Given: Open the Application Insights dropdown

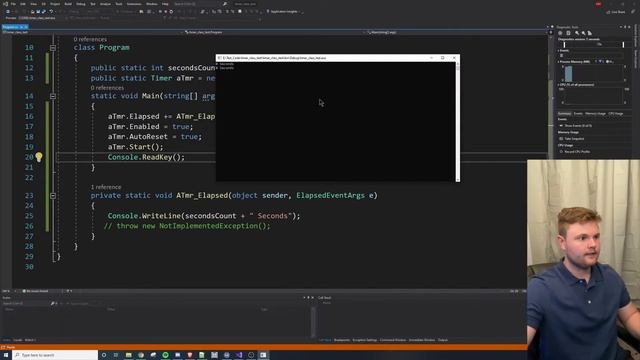Looking at the screenshot, I should [x=284, y=11].
